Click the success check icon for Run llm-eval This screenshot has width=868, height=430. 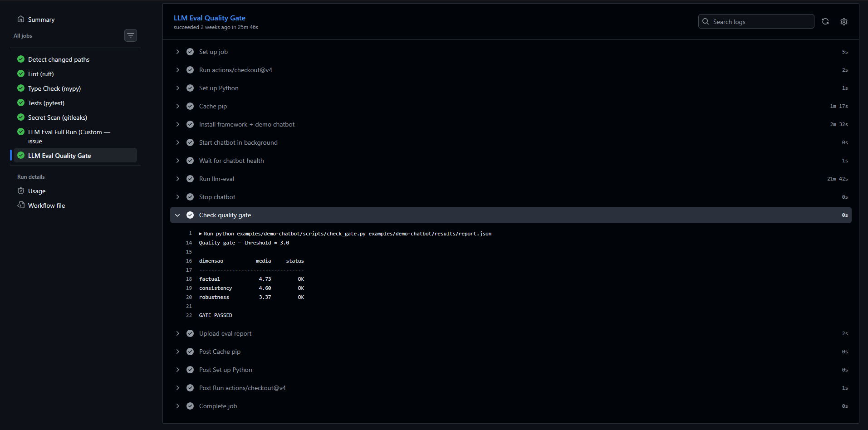[190, 179]
